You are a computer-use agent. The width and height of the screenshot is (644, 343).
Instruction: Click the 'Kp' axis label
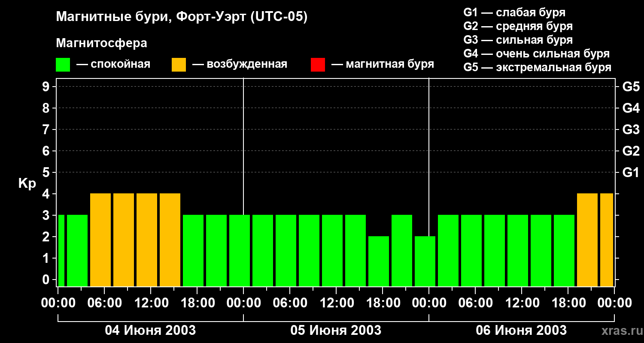pos(27,184)
